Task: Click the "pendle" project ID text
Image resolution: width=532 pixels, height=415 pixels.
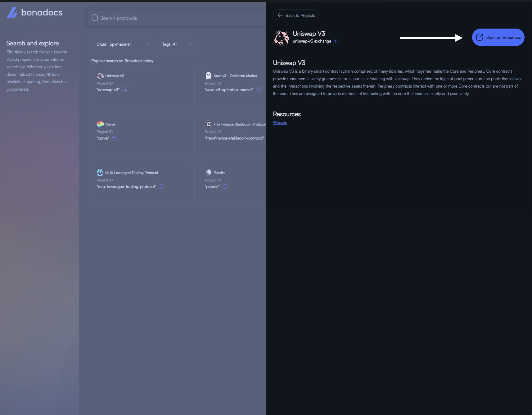Action: [x=212, y=187]
